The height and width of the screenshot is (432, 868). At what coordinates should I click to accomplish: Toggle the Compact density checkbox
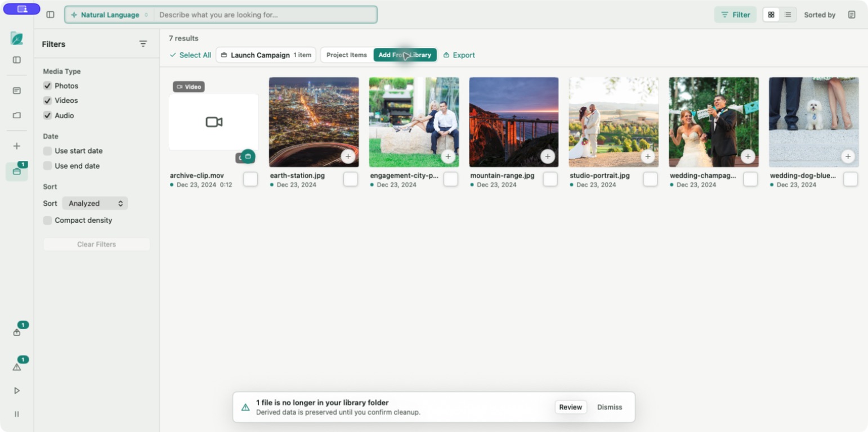[x=47, y=220]
